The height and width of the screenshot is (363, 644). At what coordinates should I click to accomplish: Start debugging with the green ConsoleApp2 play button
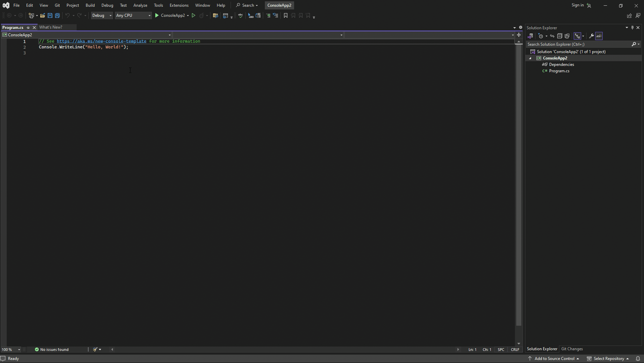170,15
